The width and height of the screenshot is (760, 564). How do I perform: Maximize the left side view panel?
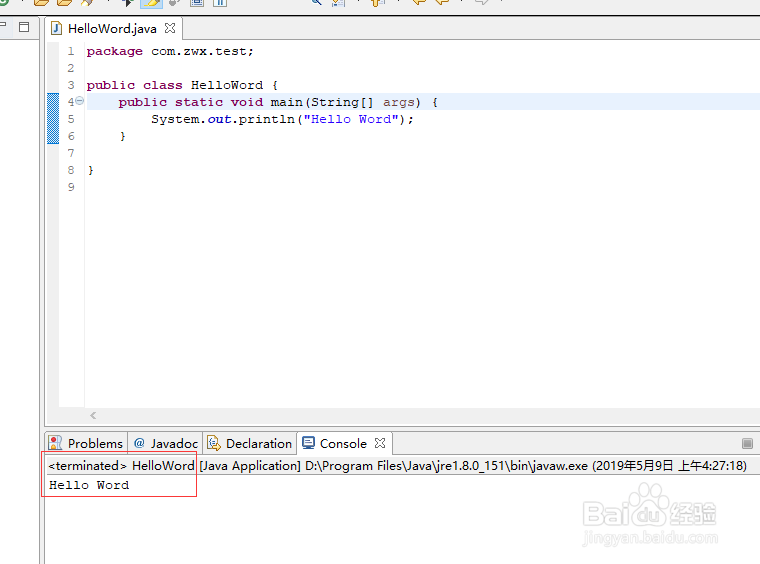(24, 27)
